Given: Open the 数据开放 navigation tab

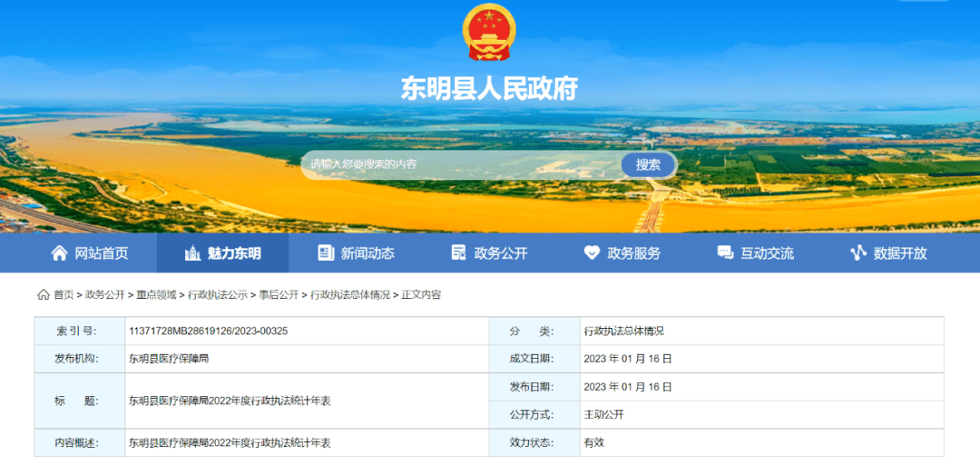Looking at the screenshot, I should (888, 253).
